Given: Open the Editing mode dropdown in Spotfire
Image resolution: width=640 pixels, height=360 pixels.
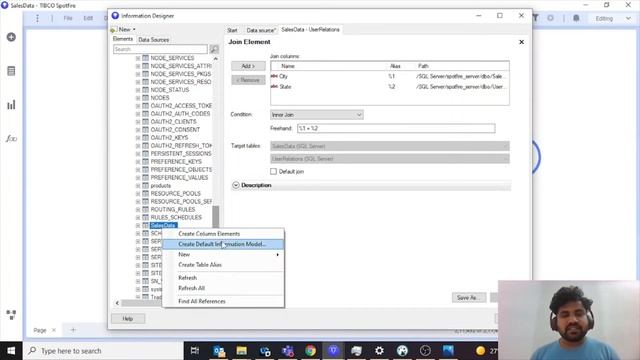Looking at the screenshot, I should 613,18.
